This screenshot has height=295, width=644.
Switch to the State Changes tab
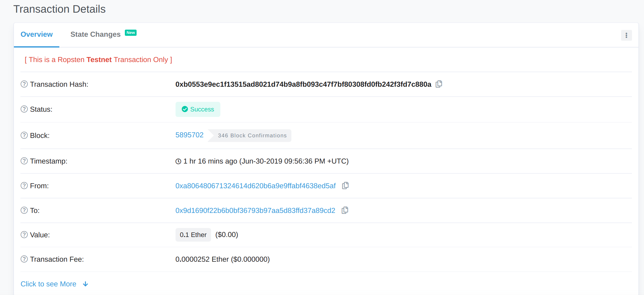point(95,35)
